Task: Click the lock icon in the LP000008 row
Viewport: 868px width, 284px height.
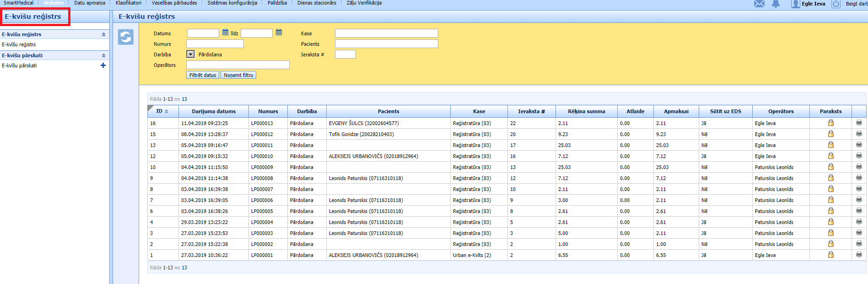Action: pyautogui.click(x=830, y=178)
